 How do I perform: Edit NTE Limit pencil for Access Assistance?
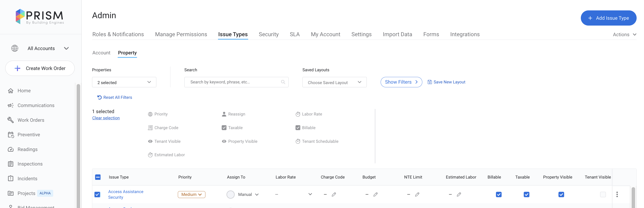(x=417, y=195)
